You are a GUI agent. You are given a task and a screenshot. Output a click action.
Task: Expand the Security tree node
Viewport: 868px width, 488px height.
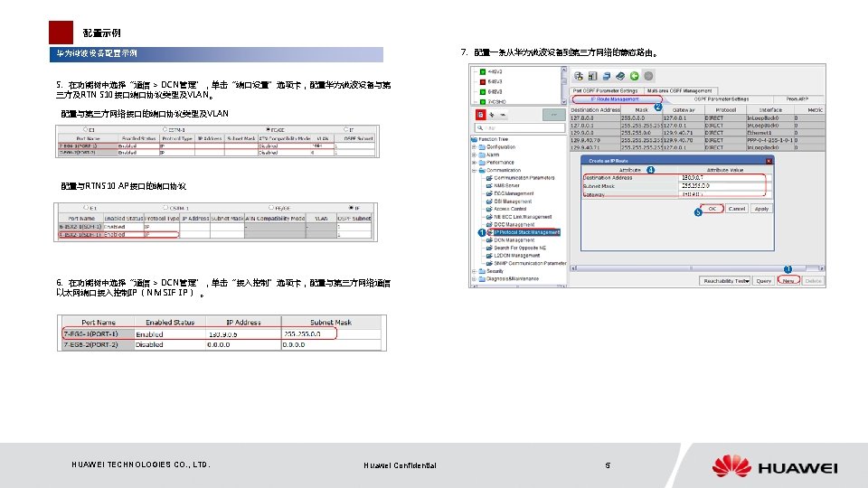coord(475,271)
